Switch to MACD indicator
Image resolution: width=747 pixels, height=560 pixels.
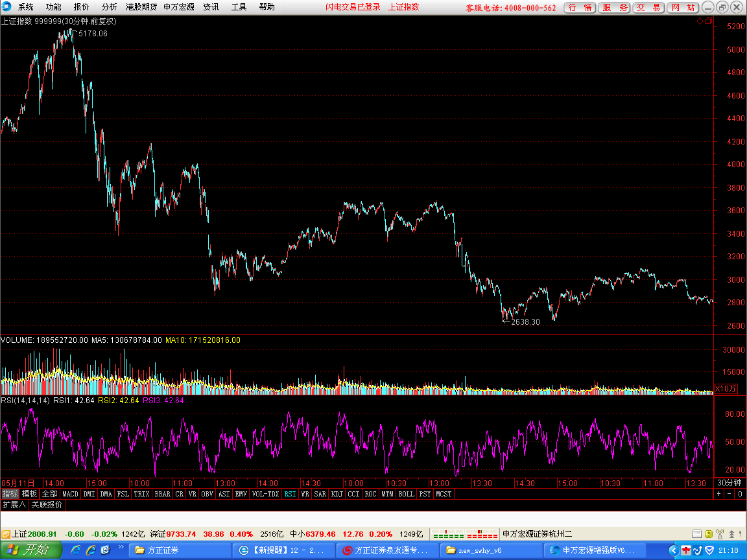click(70, 494)
